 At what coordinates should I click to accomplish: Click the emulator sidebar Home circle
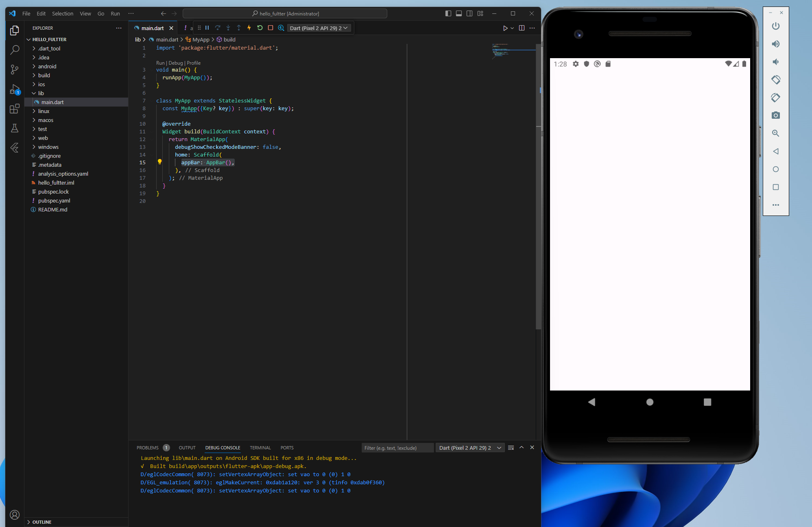[x=776, y=169]
